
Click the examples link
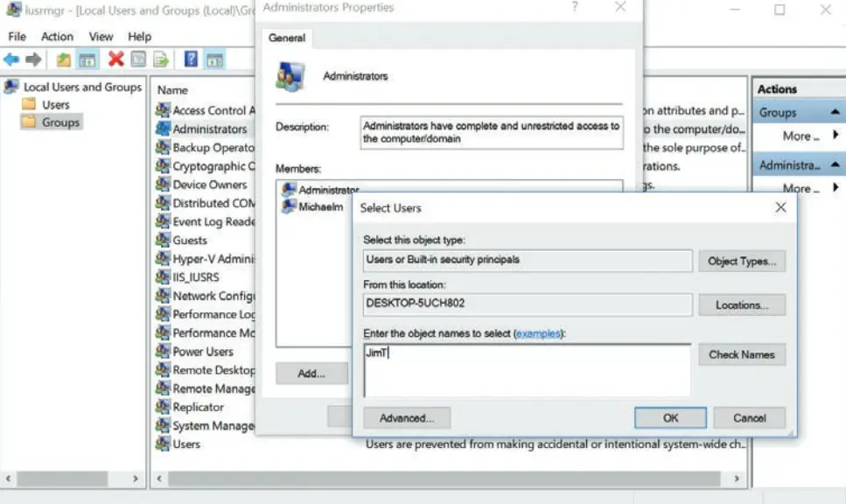tap(537, 333)
